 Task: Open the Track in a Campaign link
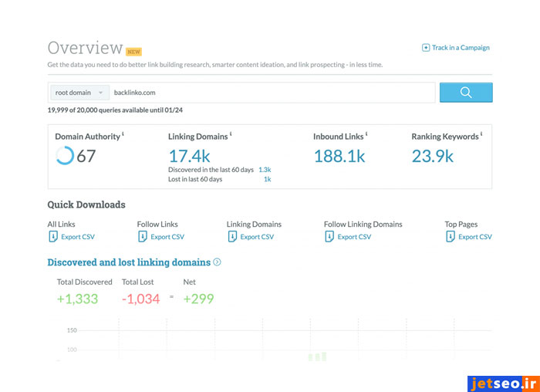461,48
